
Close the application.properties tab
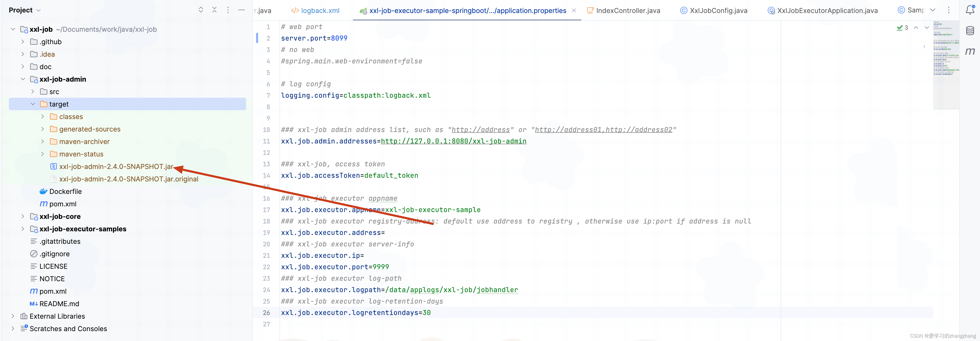574,11
